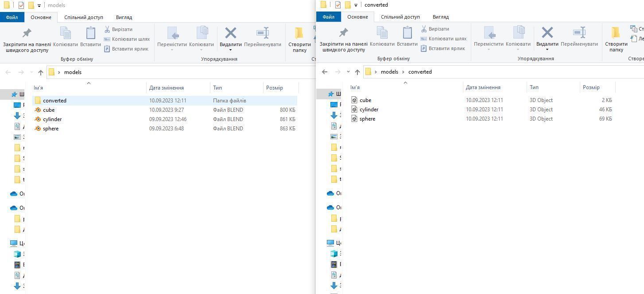
Task: Click Перейменувати in models window ribbon
Action: click(263, 38)
